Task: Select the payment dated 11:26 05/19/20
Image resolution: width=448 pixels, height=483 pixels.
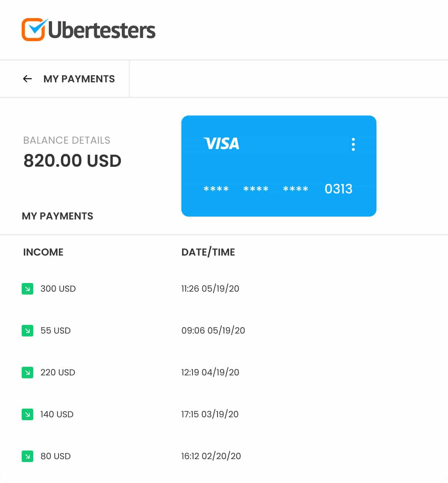Action: point(210,288)
